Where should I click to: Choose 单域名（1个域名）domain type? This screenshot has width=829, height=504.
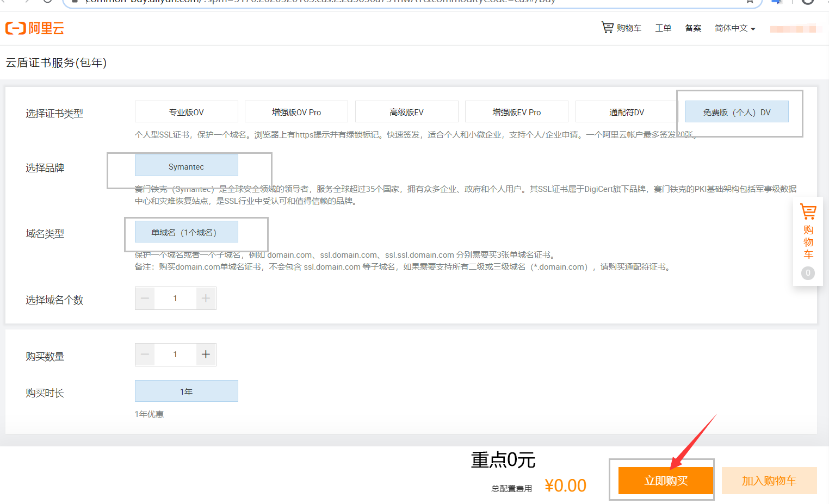point(187,232)
